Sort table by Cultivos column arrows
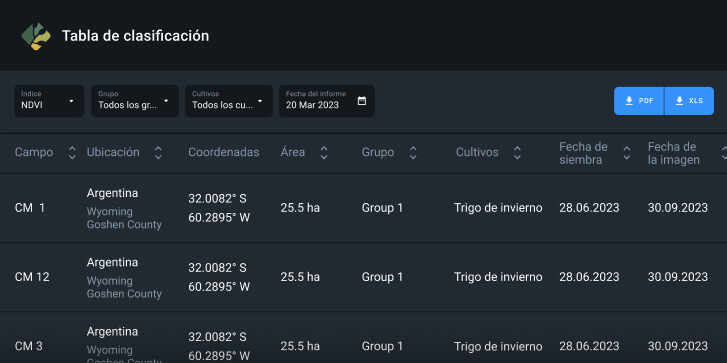Viewport: 727px width, 363px height. point(517,153)
